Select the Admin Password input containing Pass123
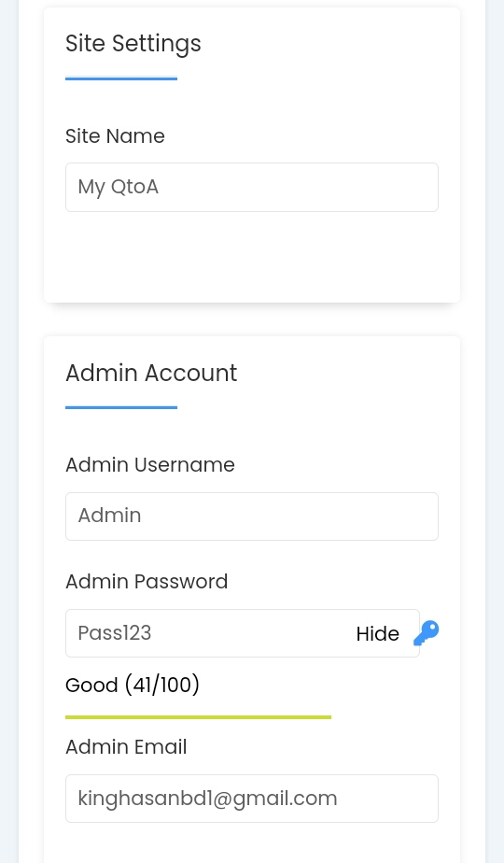Viewport: 504px width, 863px height. tap(243, 633)
